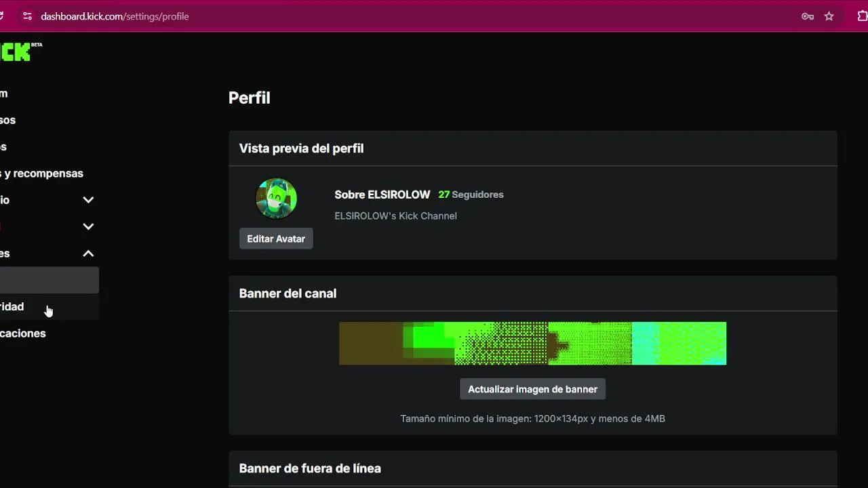Viewport: 868px width, 488px height.
Task: Click the channel banner preview image
Action: (532, 343)
